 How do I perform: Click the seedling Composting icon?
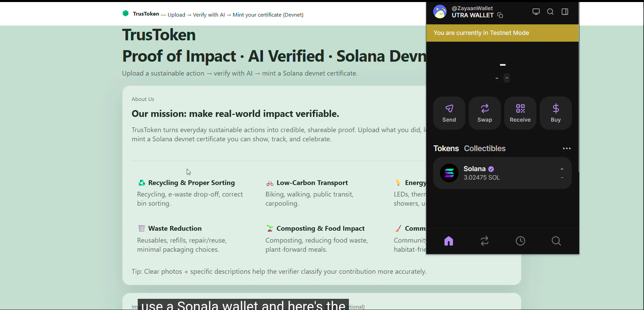point(270,229)
